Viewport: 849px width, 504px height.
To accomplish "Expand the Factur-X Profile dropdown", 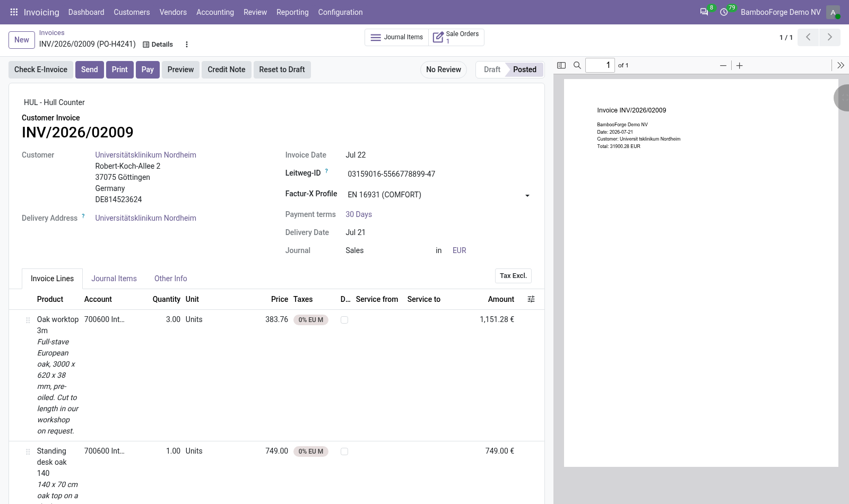I will click(527, 195).
